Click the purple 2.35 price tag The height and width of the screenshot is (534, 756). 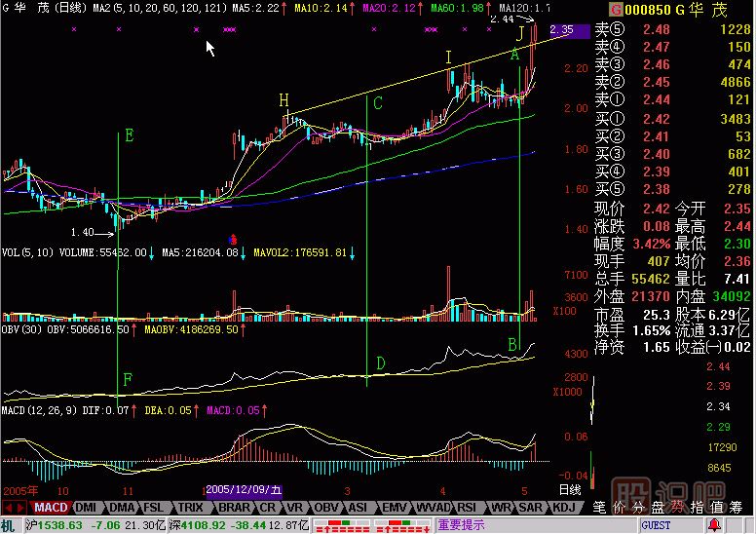tap(569, 31)
